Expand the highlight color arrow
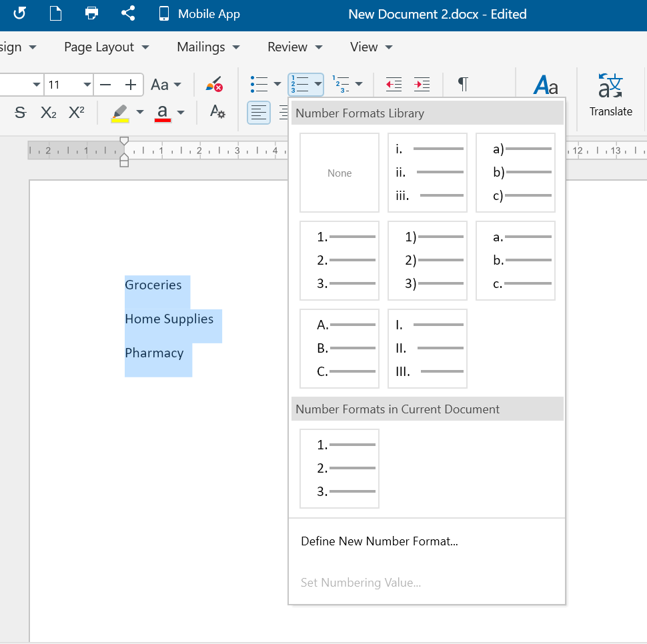The height and width of the screenshot is (644, 647). (140, 112)
